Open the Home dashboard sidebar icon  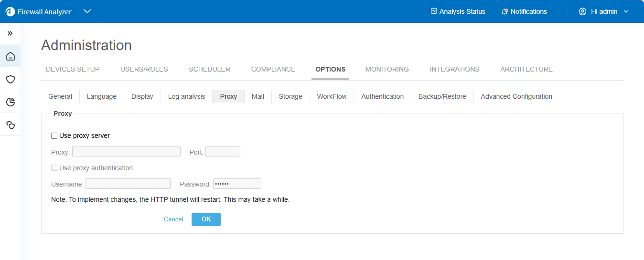[x=10, y=57]
